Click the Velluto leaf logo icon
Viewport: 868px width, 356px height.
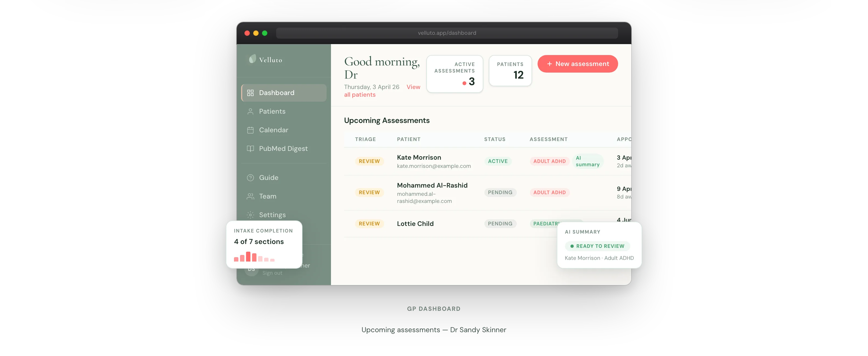tap(252, 59)
